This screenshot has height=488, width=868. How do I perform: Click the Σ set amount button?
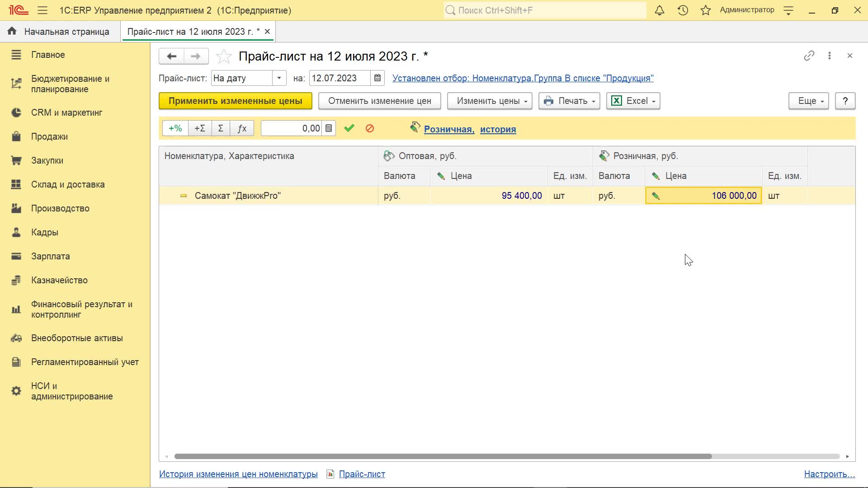221,128
